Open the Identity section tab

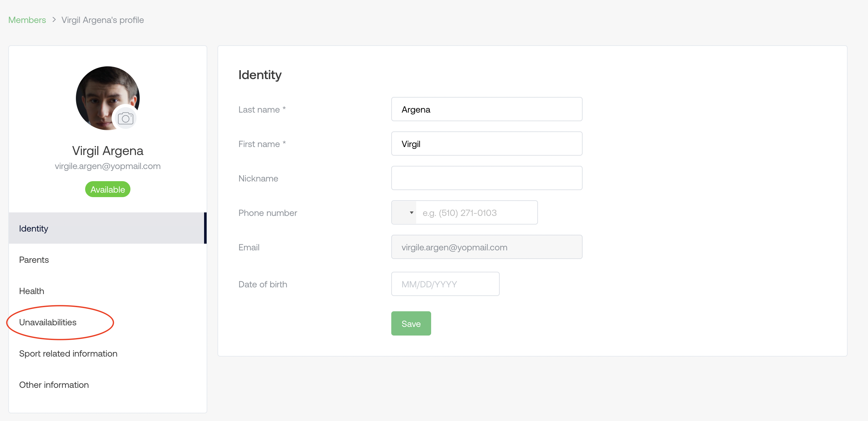107,228
